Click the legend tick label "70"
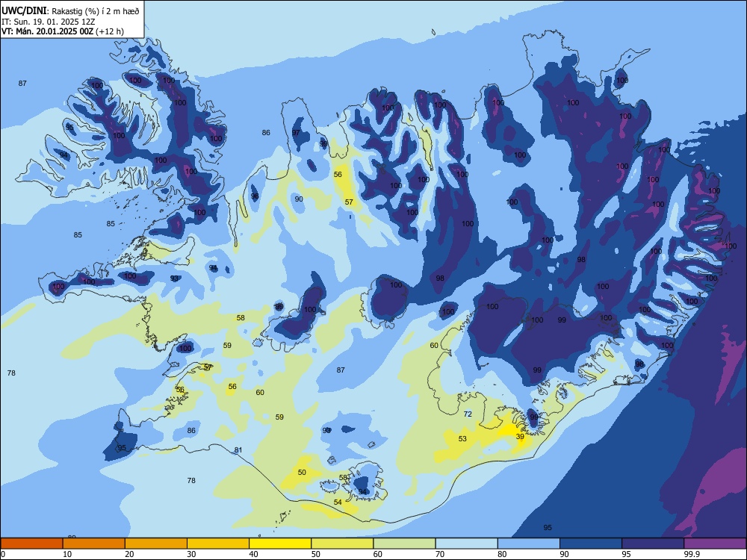747x560 pixels. pos(440,554)
